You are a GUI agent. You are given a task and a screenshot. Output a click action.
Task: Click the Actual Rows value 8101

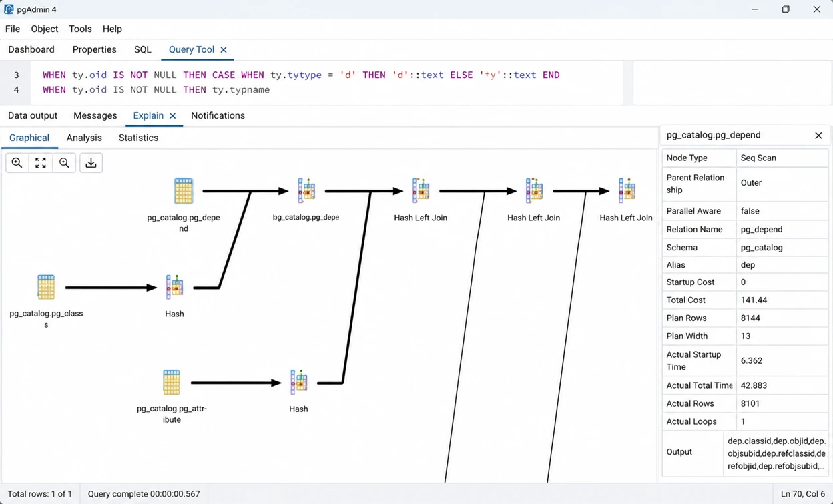coord(750,403)
